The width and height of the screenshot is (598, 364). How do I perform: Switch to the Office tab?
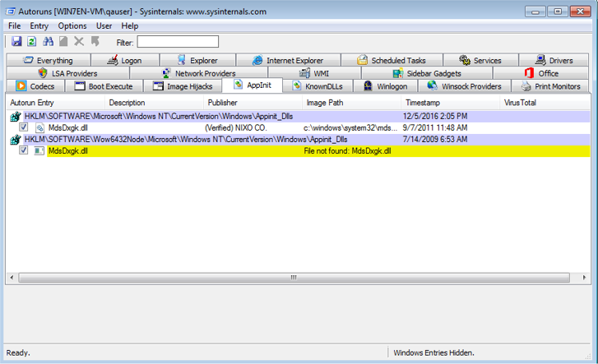coord(541,73)
